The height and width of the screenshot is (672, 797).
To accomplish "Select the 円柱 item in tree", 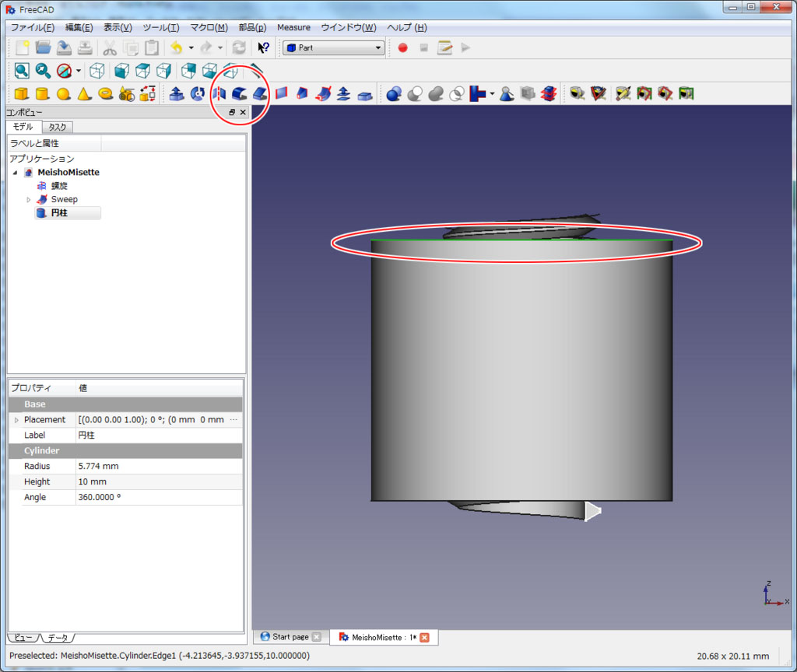I will click(59, 213).
